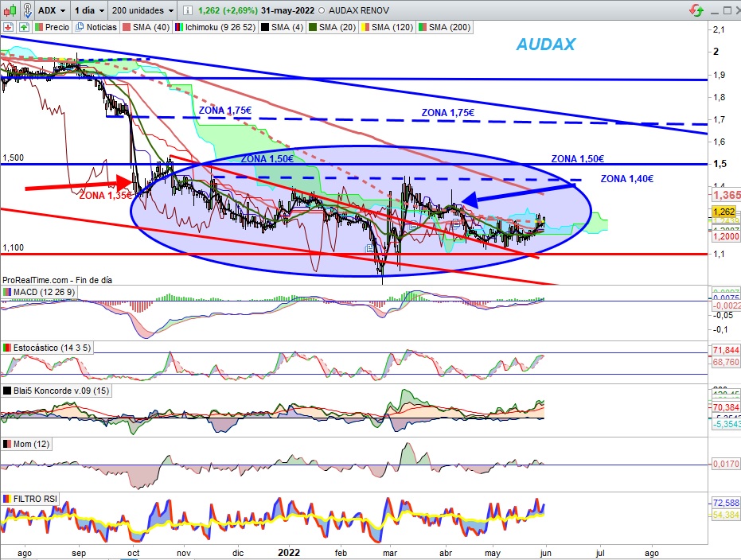Image resolution: width=741 pixels, height=560 pixels.
Task: Click the 'jun' label on time axis
Action: 545,553
